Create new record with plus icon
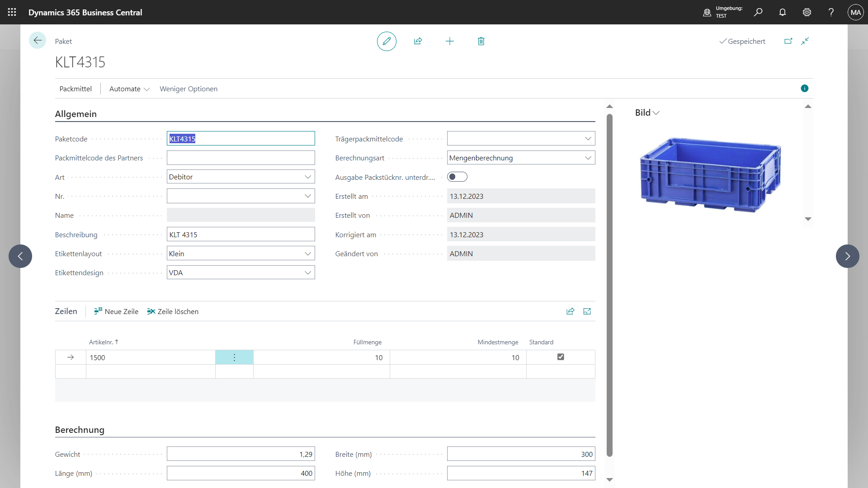This screenshot has width=868, height=488. 449,41
